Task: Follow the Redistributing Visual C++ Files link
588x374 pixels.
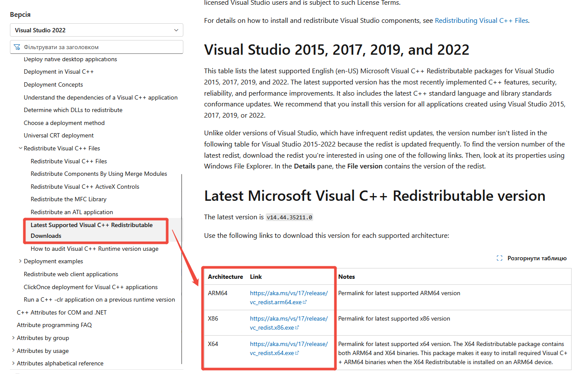Action: click(x=481, y=20)
